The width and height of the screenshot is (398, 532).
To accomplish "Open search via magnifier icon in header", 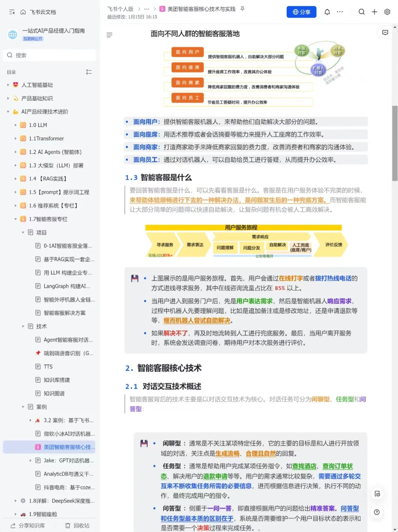I will [362, 12].
